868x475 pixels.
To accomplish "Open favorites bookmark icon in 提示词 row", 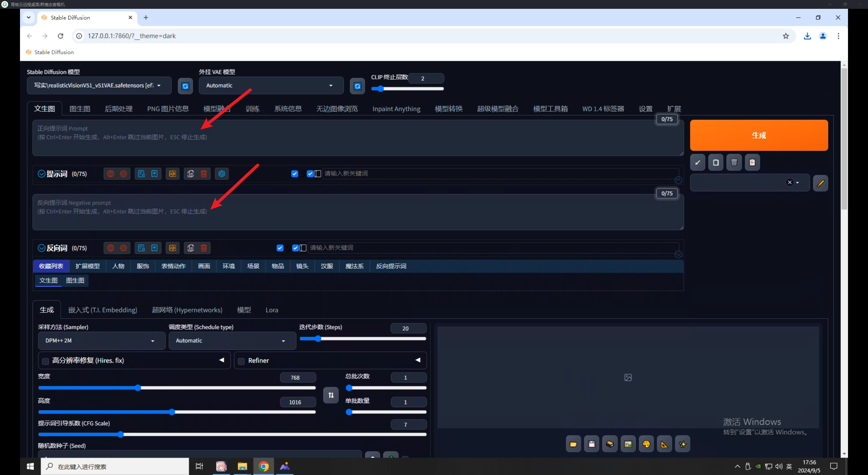I will click(154, 174).
